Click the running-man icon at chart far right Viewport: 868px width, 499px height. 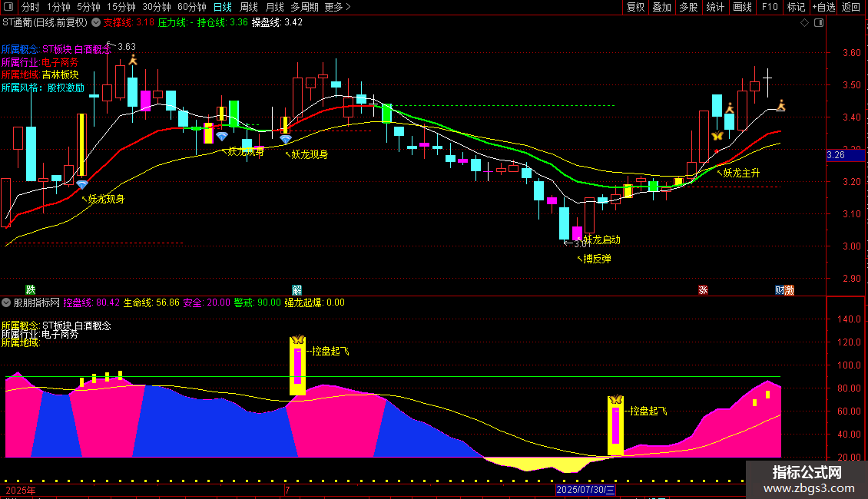[781, 105]
